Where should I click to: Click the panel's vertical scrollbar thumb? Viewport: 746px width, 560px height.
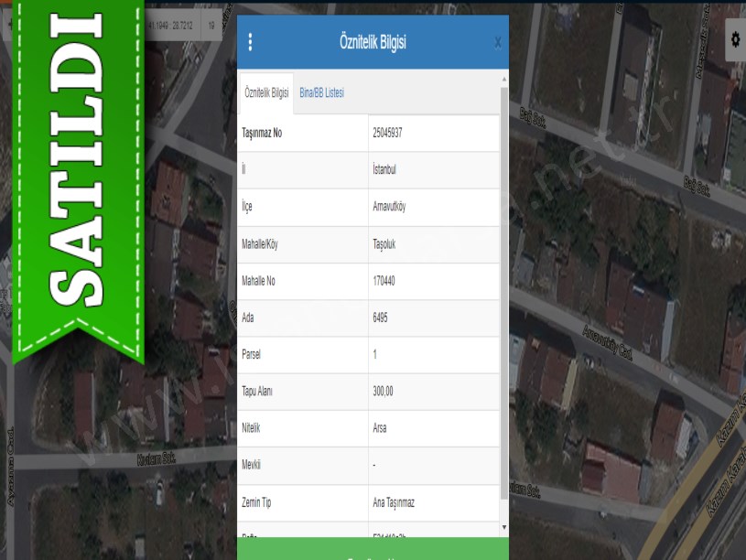click(503, 275)
